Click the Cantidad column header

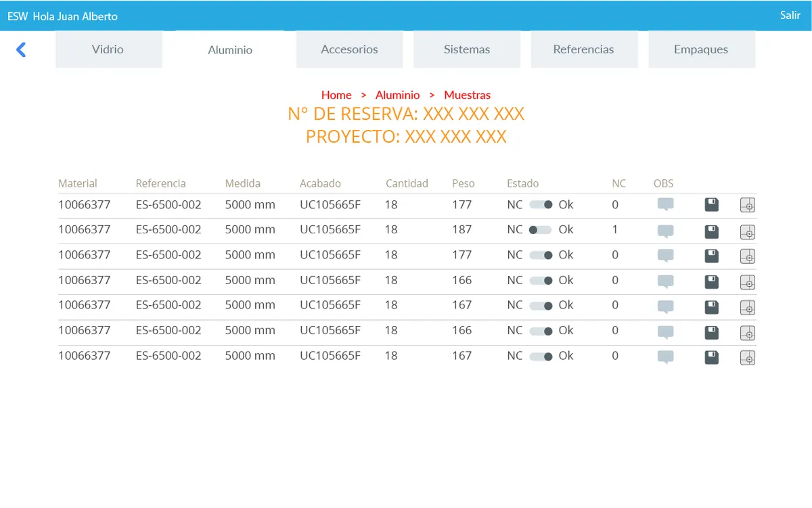click(x=407, y=183)
